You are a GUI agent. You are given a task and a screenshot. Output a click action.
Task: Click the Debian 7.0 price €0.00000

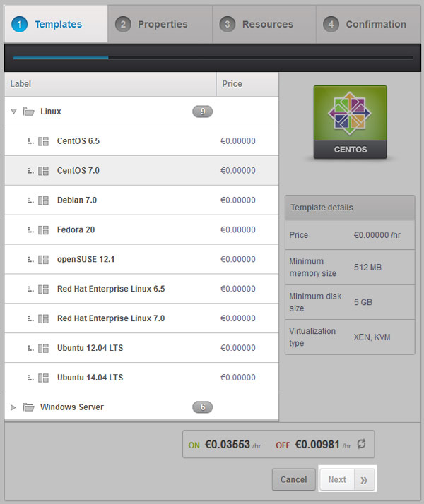(x=238, y=200)
